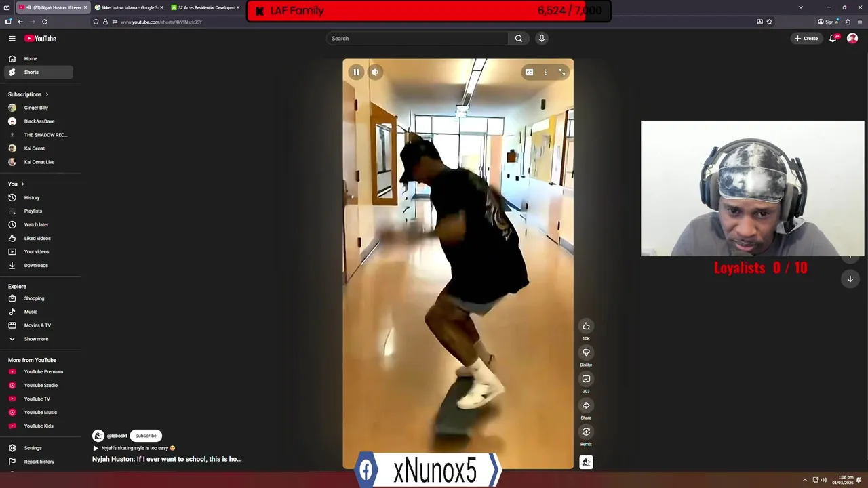Open Kai Cenat Live channel
This screenshot has height=488, width=868.
(x=39, y=162)
